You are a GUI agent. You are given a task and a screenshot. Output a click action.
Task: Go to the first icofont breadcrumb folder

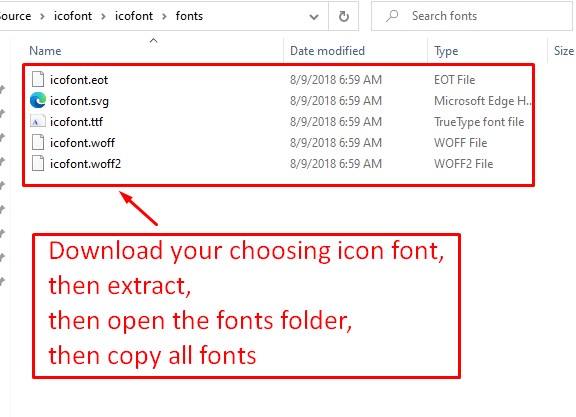coord(73,16)
